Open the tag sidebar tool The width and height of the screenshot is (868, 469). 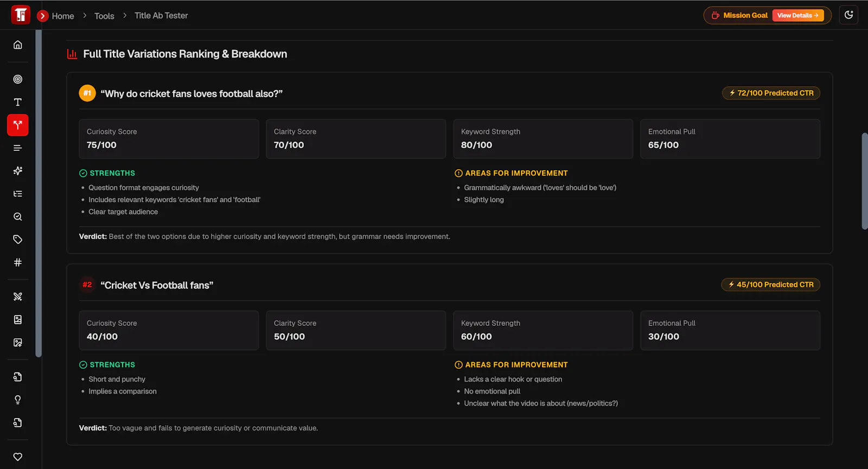[18, 240]
